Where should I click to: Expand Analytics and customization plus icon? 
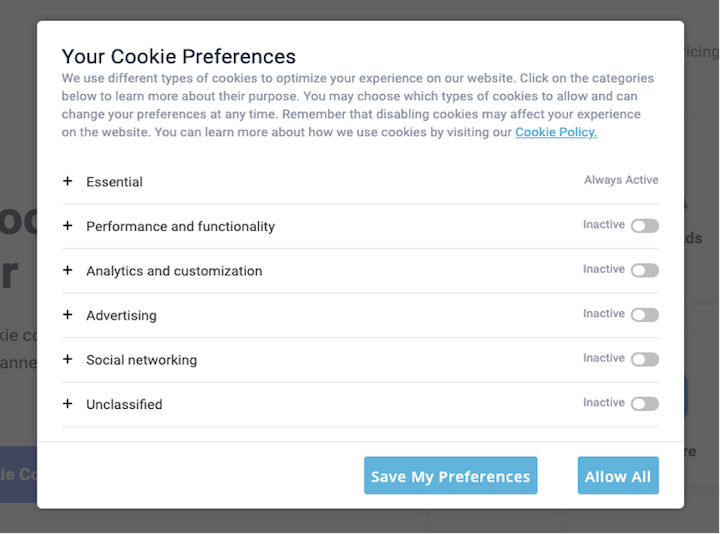pos(68,270)
